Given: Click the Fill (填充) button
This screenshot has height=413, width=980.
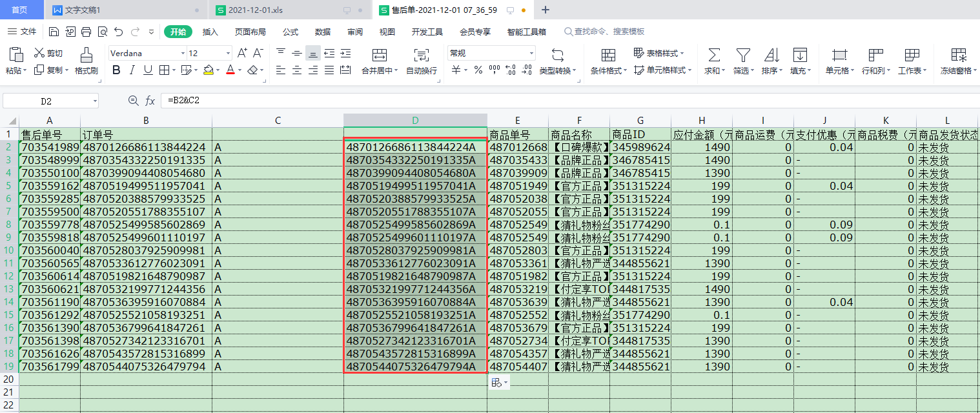Looking at the screenshot, I should point(801,61).
